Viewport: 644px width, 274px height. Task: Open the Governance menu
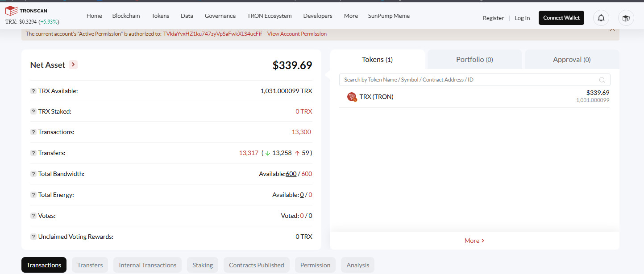coord(220,16)
